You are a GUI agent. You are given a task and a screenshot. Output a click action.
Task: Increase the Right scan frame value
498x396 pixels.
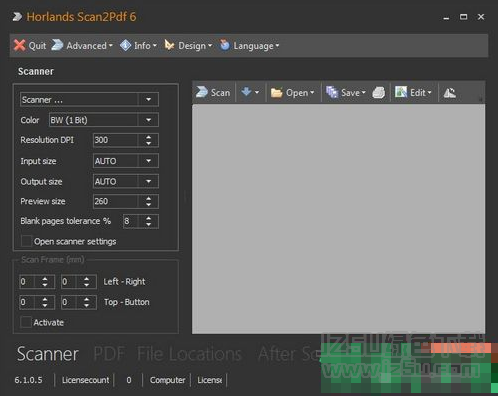click(86, 279)
